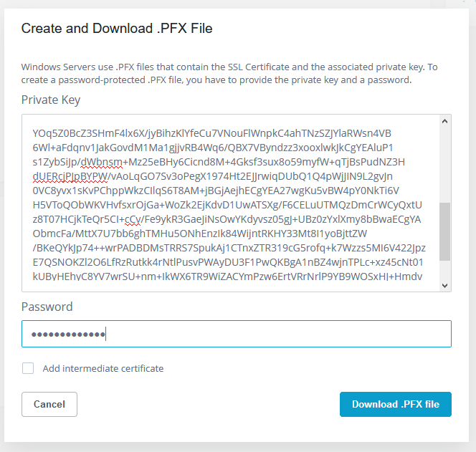This screenshot has width=476, height=452.
Task: Click the "Private Key" field label
Action: (x=51, y=100)
